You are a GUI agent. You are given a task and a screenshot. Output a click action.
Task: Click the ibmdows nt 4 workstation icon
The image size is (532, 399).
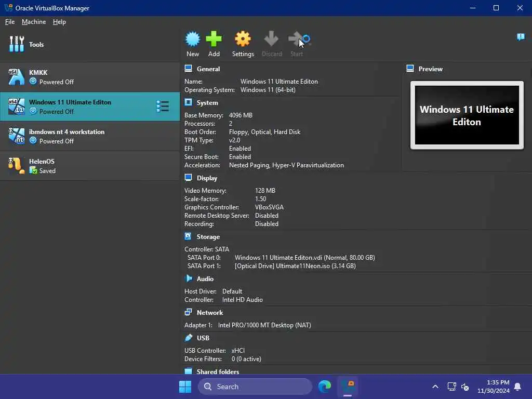[x=16, y=136]
